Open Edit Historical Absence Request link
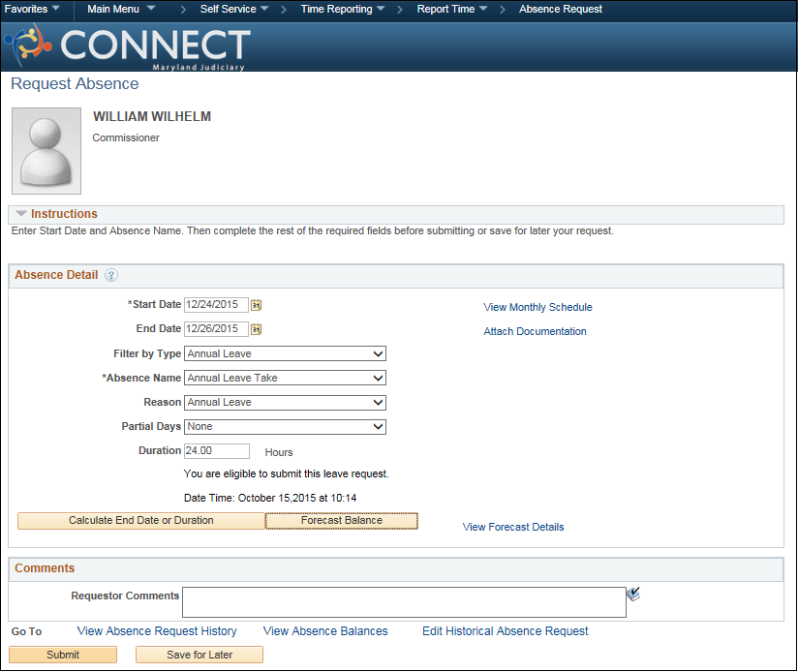The image size is (798, 672). point(505,631)
